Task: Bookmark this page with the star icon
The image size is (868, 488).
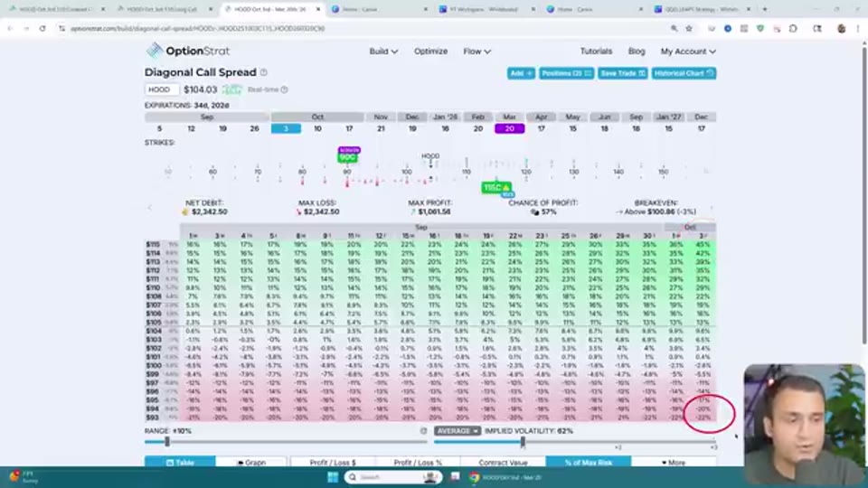Action: click(689, 28)
